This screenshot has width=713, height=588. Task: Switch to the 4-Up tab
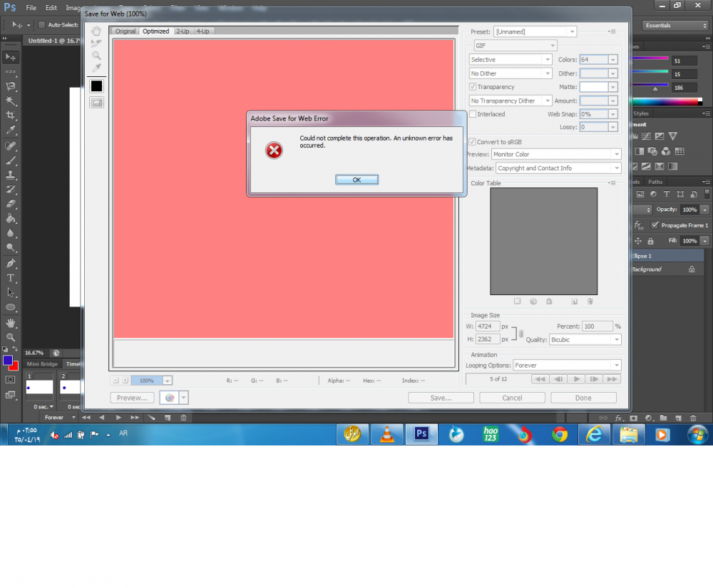(203, 31)
